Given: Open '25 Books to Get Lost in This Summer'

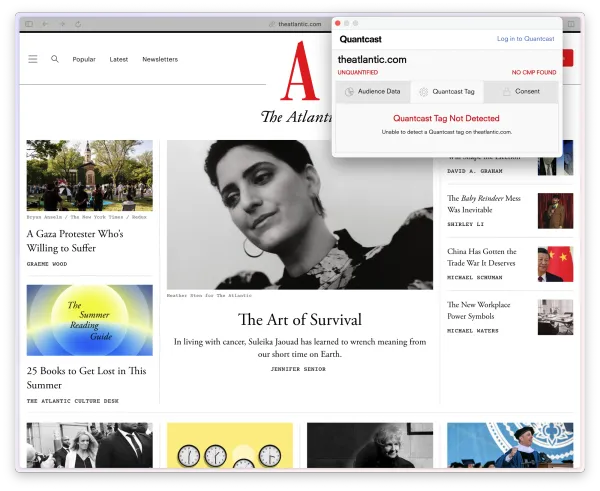Looking at the screenshot, I should pos(86,378).
